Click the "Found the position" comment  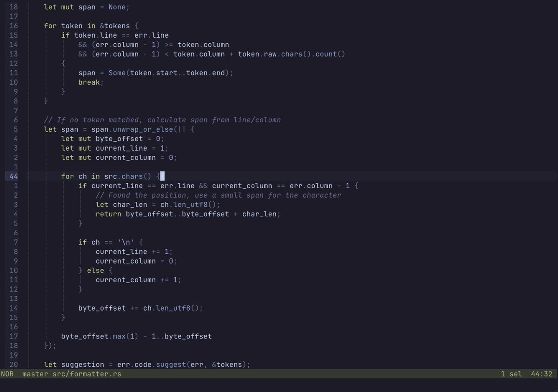(x=218, y=195)
